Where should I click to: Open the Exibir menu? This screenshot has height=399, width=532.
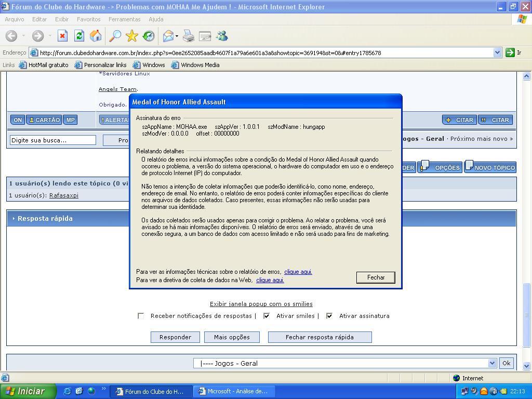(x=62, y=19)
